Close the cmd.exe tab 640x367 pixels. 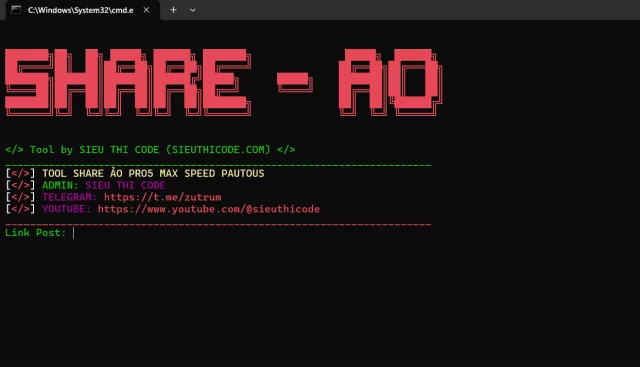(146, 10)
